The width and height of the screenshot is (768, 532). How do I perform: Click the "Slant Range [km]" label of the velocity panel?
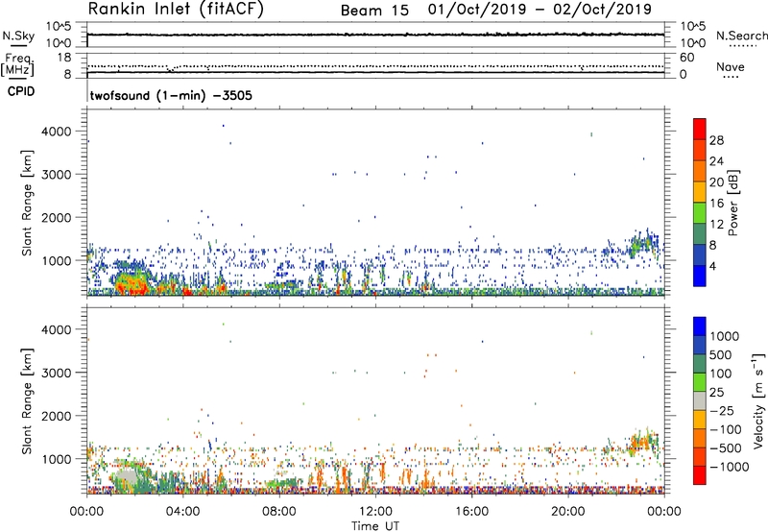tap(27, 401)
